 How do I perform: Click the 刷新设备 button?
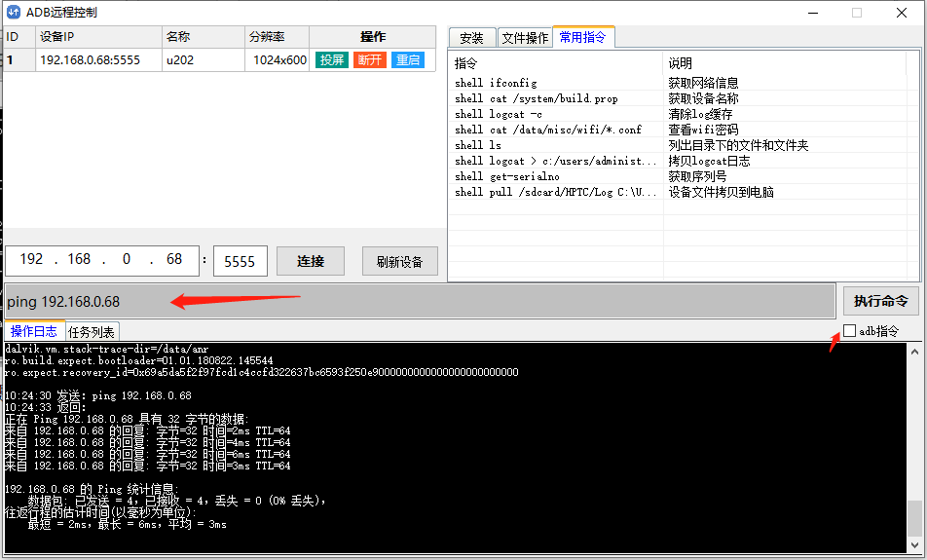click(399, 261)
